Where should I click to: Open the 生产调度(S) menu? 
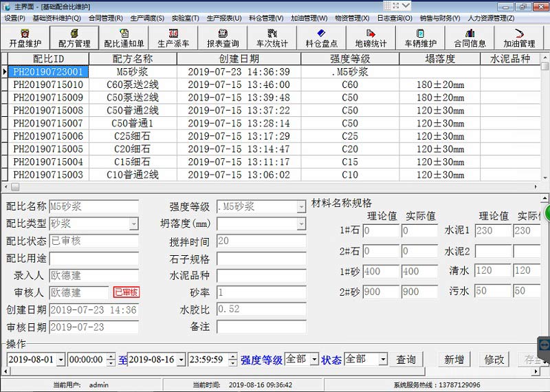pyautogui.click(x=147, y=18)
